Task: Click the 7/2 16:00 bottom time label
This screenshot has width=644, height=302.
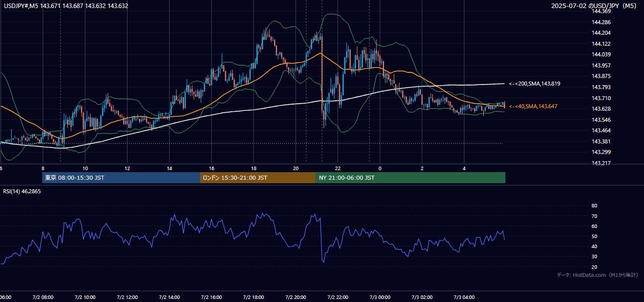Action: pos(212,297)
